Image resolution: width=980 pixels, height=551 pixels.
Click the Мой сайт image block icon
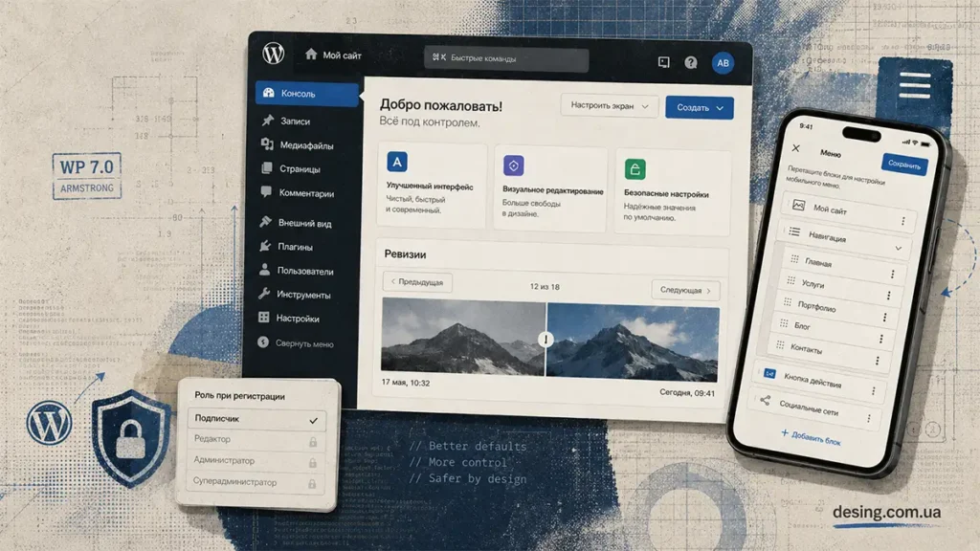click(x=799, y=205)
